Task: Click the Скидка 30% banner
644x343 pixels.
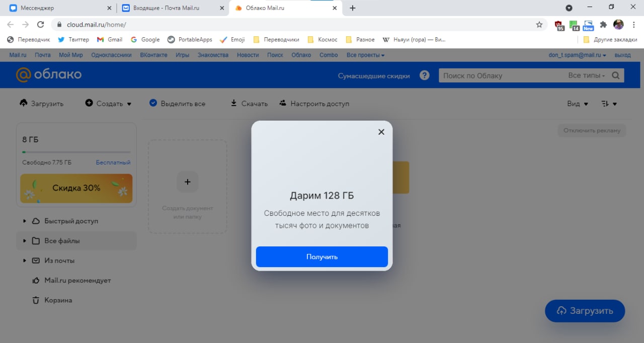Action: [x=76, y=188]
